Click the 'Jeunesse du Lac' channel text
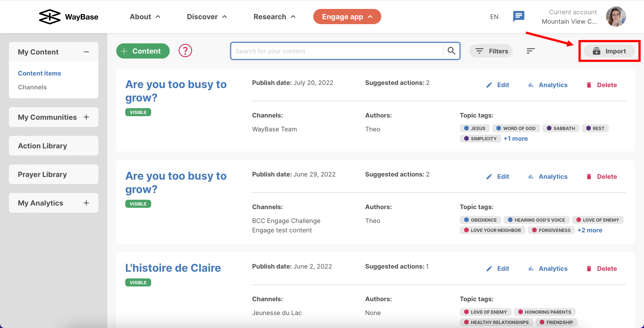The height and width of the screenshot is (328, 644). [277, 313]
